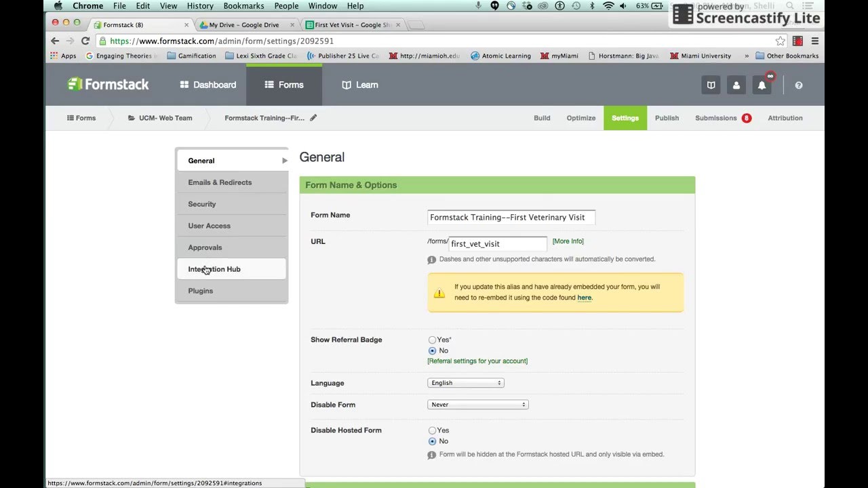This screenshot has height=488, width=868.
Task: Open the Apps bookmark shortcut
Action: click(63, 56)
